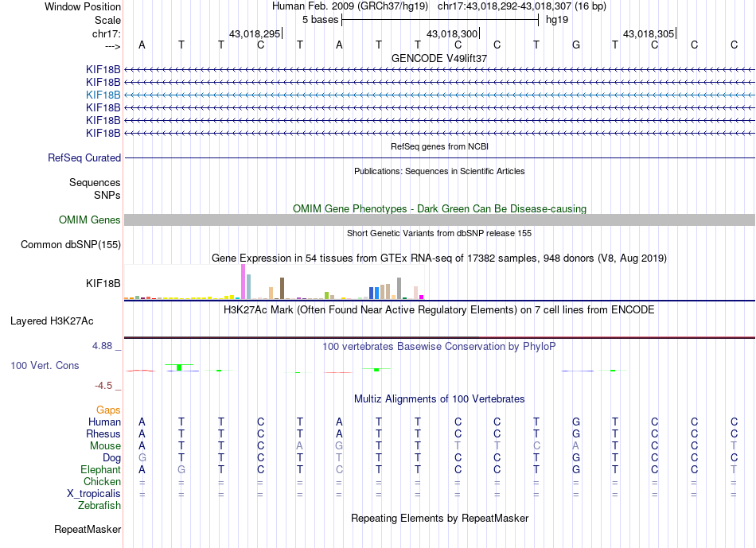
Task: Click 'Short Genetic Variants from dbSNP release 155'
Action: (439, 233)
